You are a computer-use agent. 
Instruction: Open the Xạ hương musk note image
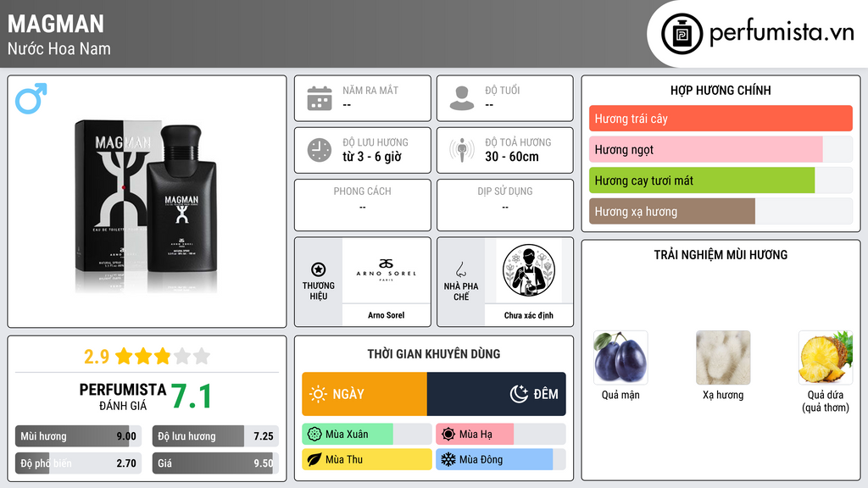(x=723, y=358)
